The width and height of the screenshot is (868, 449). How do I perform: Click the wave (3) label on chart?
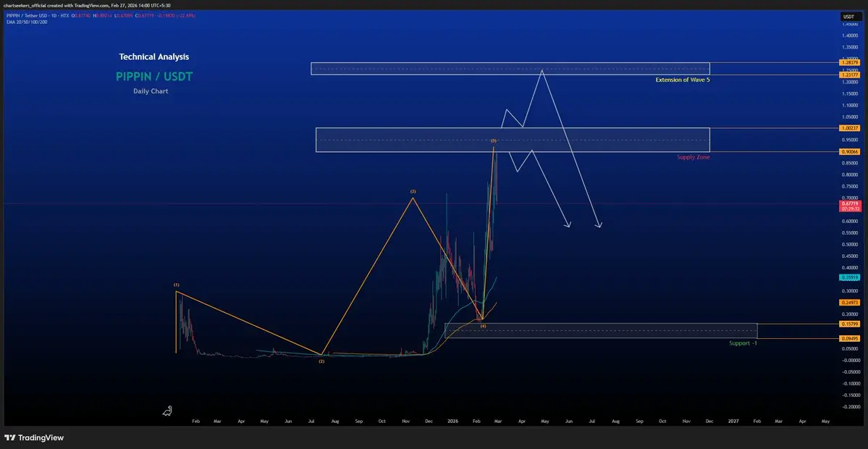point(413,192)
